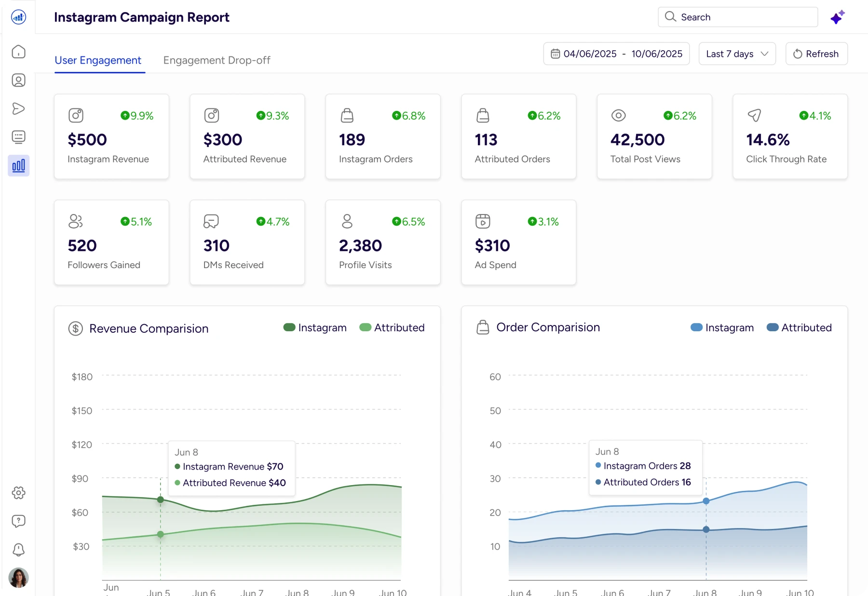Open the messages list sidebar icon
868x596 pixels.
(x=18, y=137)
